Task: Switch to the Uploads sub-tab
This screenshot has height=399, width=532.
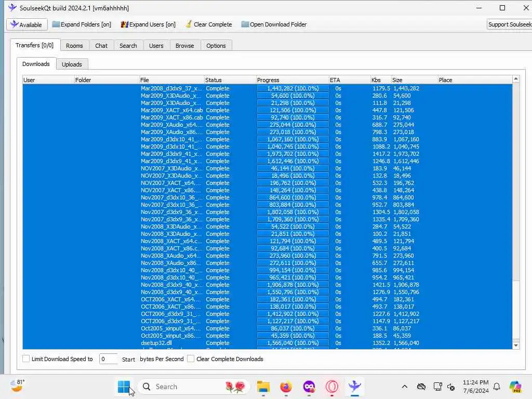Action: 72,64
